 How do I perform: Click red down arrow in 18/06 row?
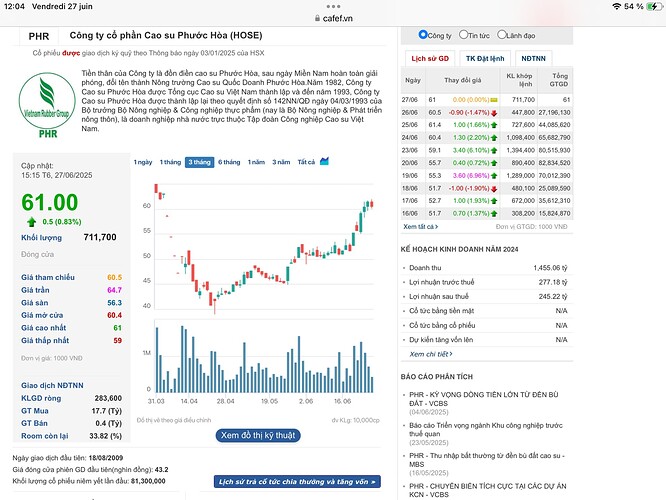(494, 189)
